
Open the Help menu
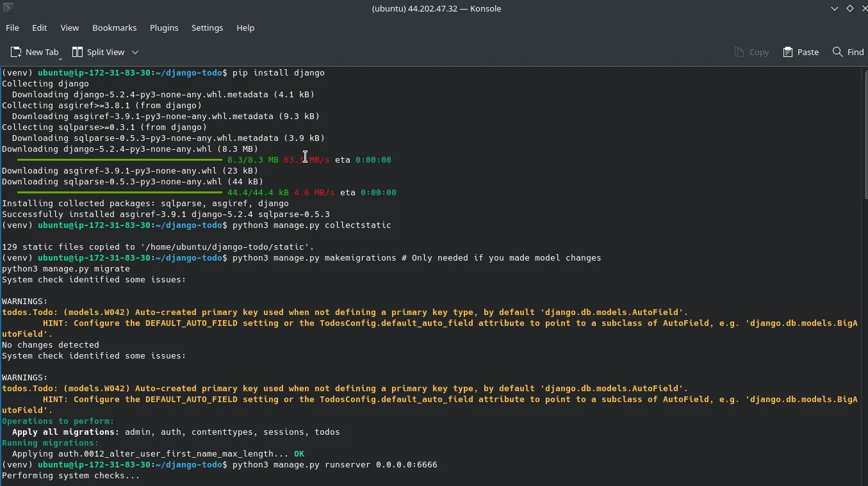(245, 28)
